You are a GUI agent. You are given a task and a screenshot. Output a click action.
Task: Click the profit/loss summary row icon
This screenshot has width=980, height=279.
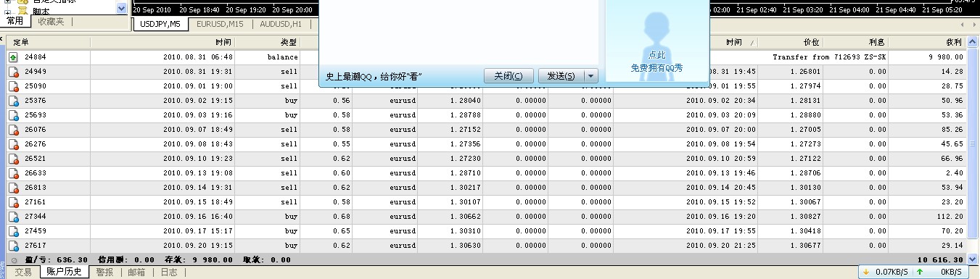[14, 259]
